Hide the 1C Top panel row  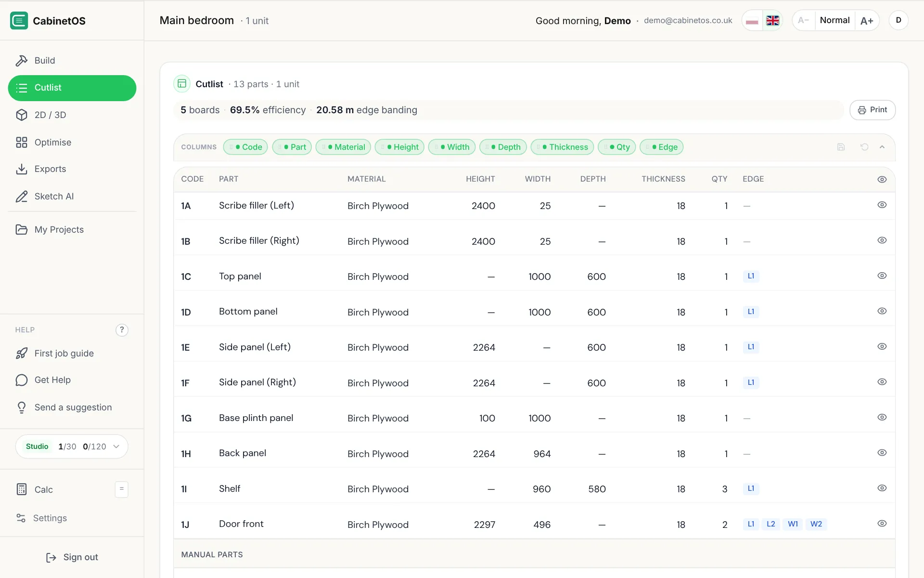click(x=882, y=276)
